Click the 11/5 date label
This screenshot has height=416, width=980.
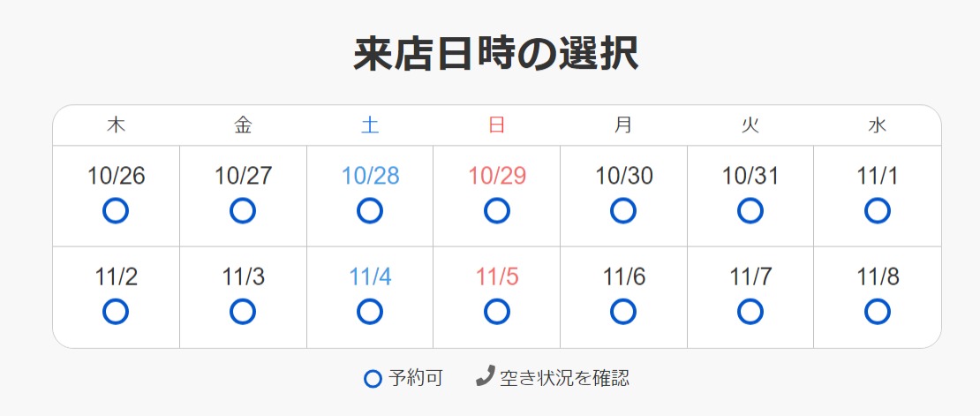(497, 276)
